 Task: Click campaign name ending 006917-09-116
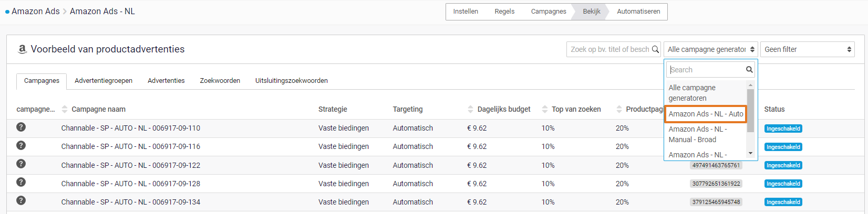tap(130, 146)
